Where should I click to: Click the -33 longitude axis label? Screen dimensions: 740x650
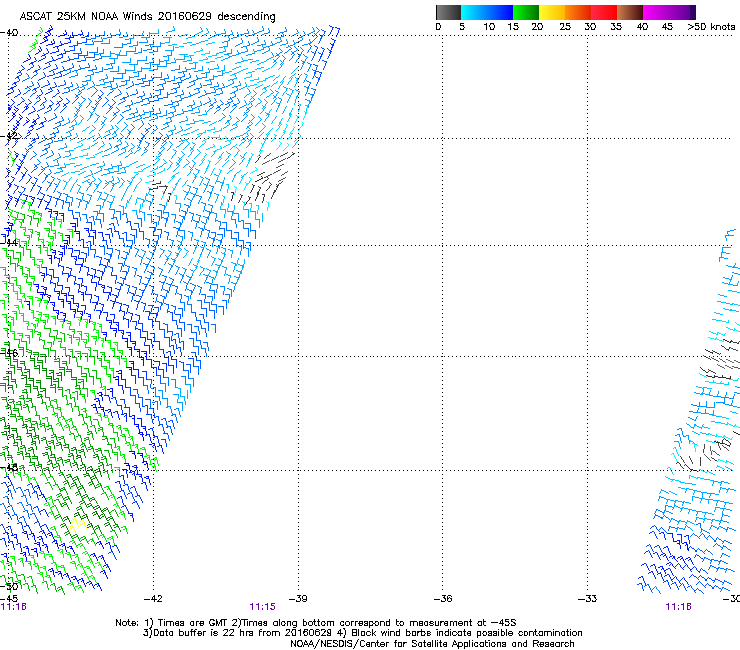point(587,599)
